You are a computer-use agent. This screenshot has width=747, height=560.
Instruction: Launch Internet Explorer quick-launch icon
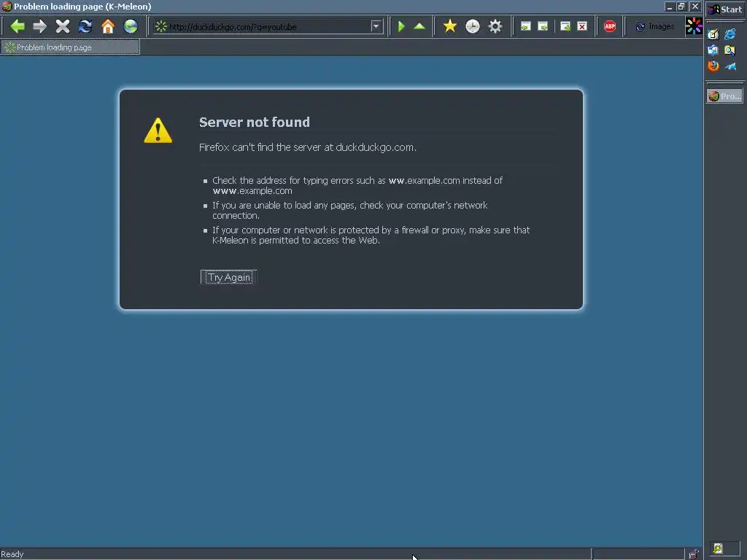pyautogui.click(x=729, y=34)
